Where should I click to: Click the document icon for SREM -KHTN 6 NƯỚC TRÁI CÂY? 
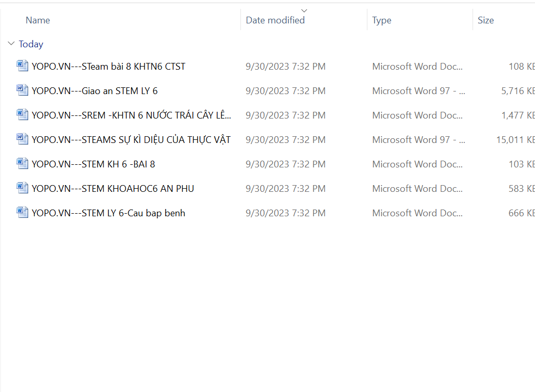pyautogui.click(x=22, y=115)
